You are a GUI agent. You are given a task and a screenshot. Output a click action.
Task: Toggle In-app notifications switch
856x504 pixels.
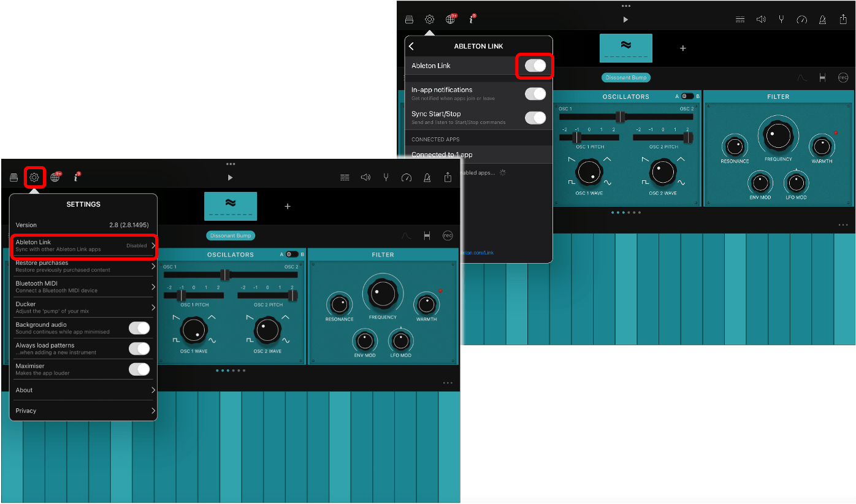click(x=535, y=94)
